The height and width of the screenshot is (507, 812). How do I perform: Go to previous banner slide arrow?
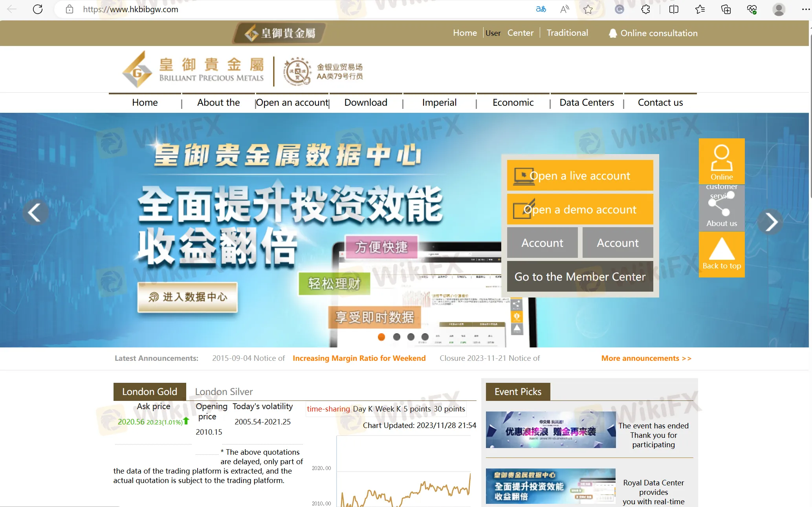pos(35,213)
